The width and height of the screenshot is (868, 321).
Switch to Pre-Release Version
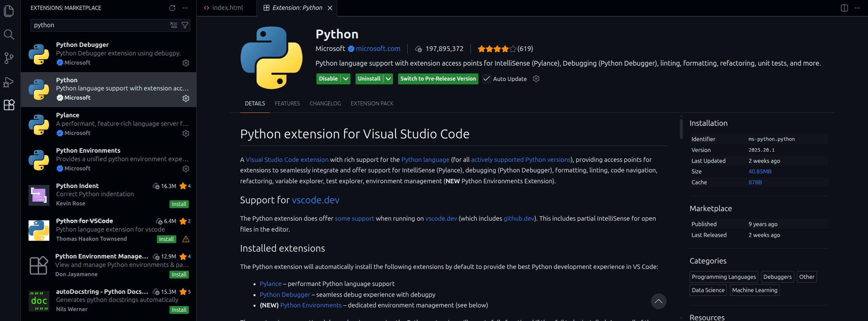(x=438, y=79)
